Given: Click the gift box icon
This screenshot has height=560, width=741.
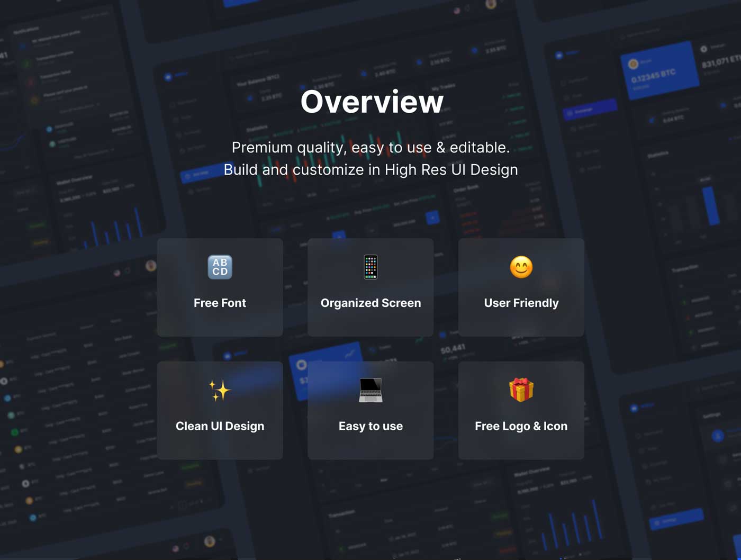Looking at the screenshot, I should point(521,390).
